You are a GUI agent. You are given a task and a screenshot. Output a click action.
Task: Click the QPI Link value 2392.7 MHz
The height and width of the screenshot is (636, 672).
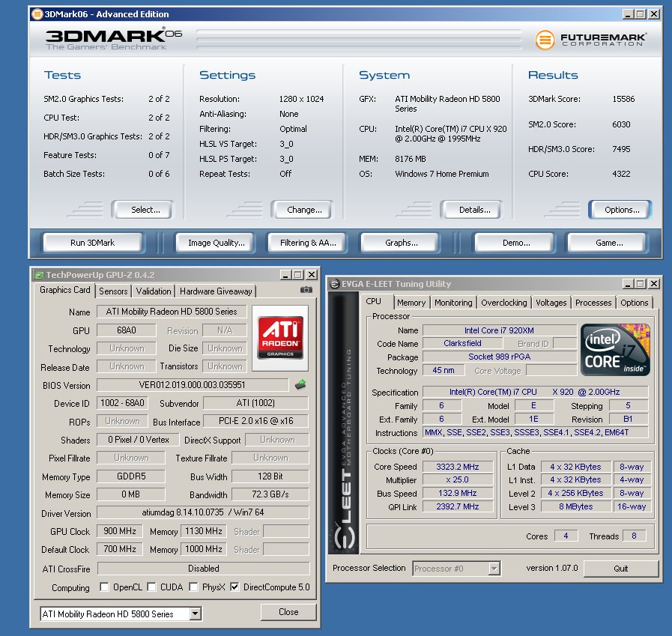point(458,506)
